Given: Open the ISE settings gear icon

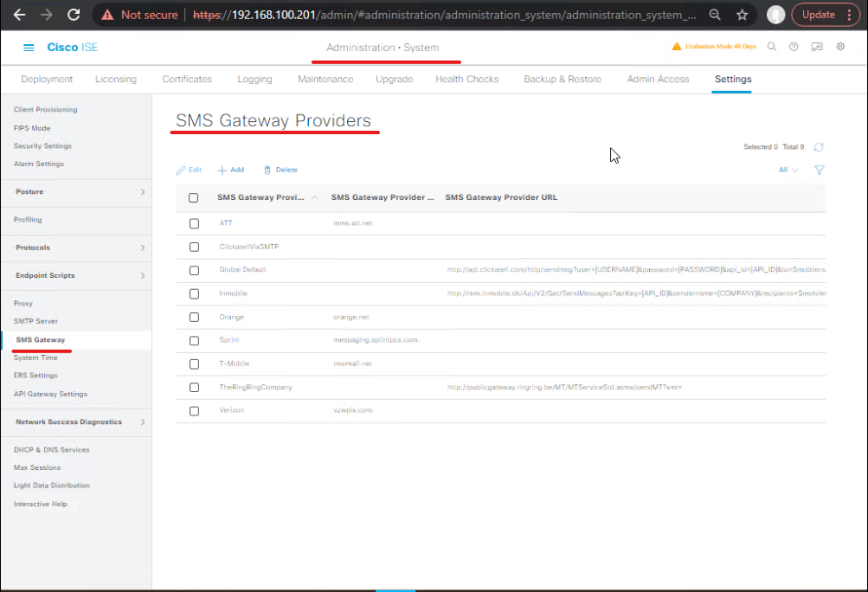Looking at the screenshot, I should coord(840,47).
